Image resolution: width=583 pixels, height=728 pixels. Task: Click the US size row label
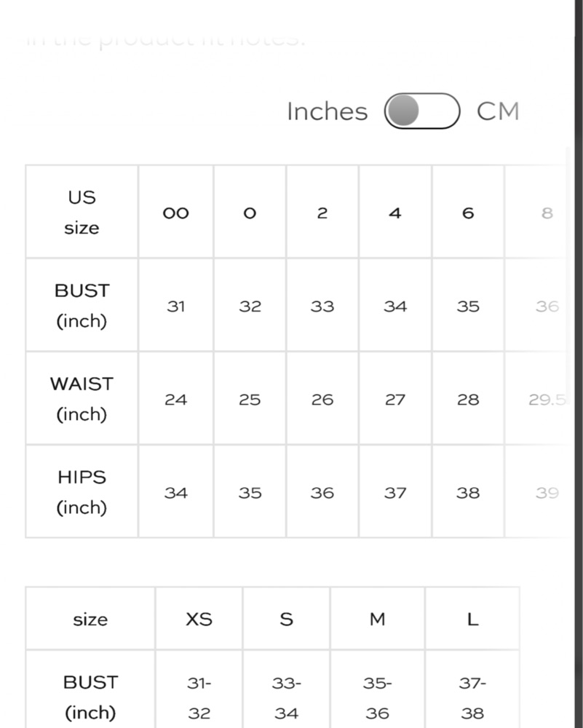point(82,213)
